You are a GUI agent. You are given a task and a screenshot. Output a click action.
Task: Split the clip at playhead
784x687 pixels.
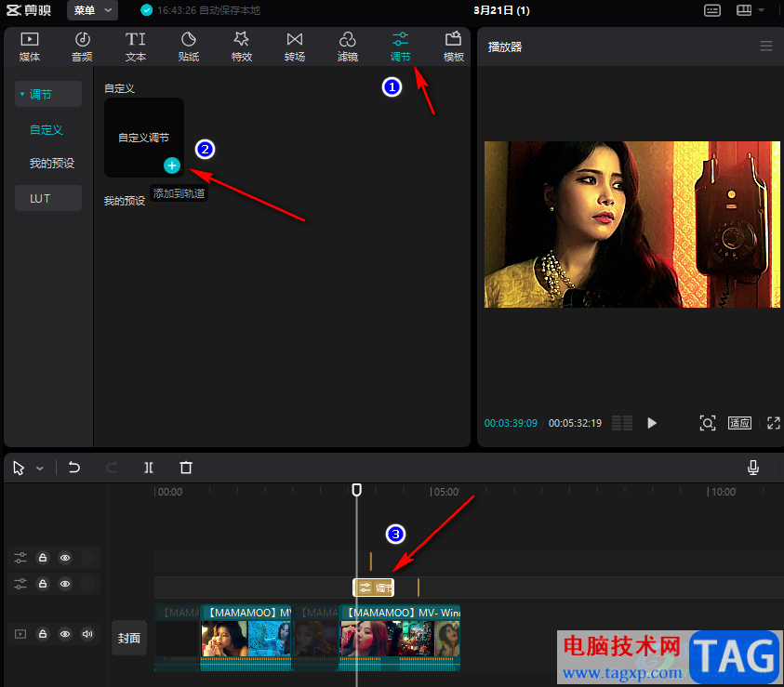pos(149,468)
